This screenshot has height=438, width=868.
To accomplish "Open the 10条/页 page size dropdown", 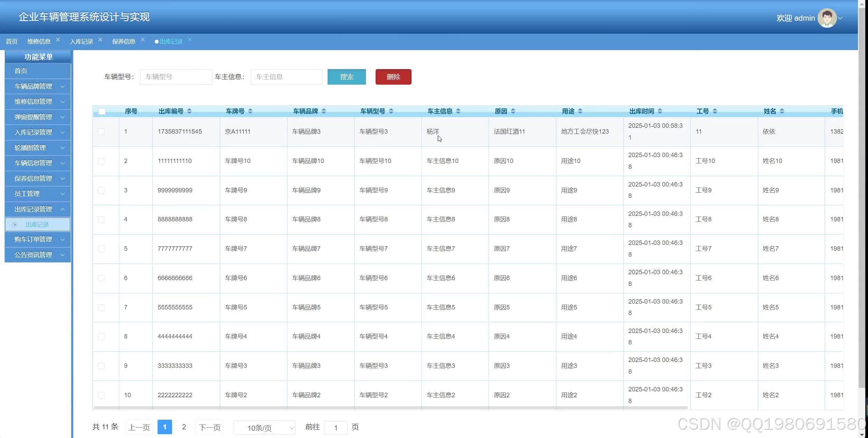I will pos(265,428).
